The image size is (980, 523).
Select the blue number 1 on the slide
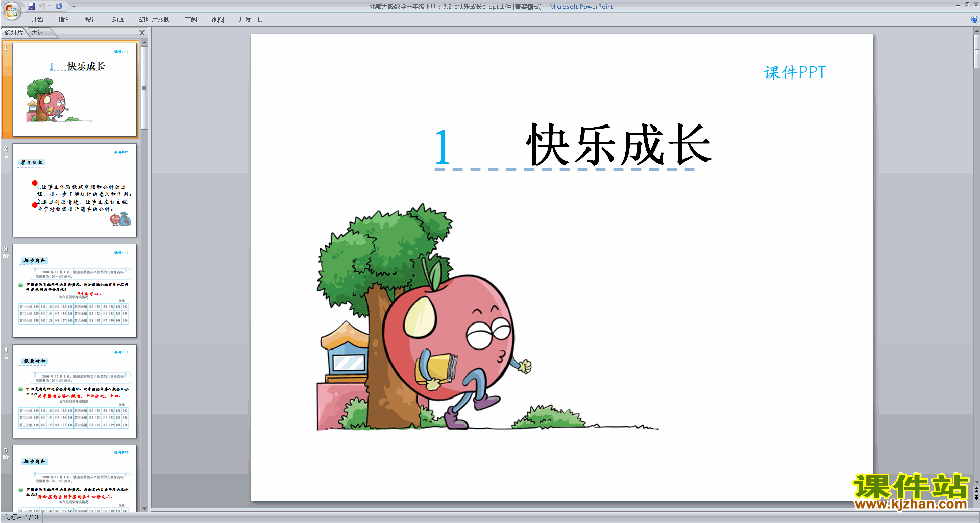442,147
